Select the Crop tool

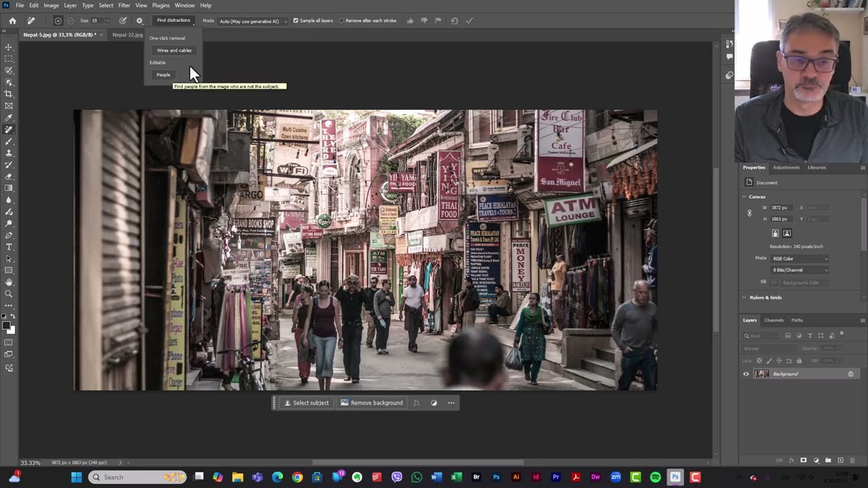(9, 94)
